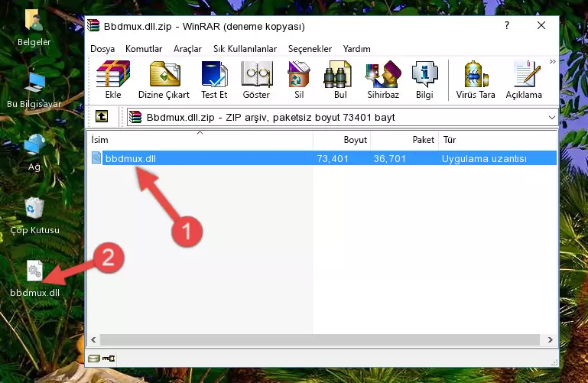Start Virüs Tara virus scan
The image size is (588, 383).
click(476, 80)
